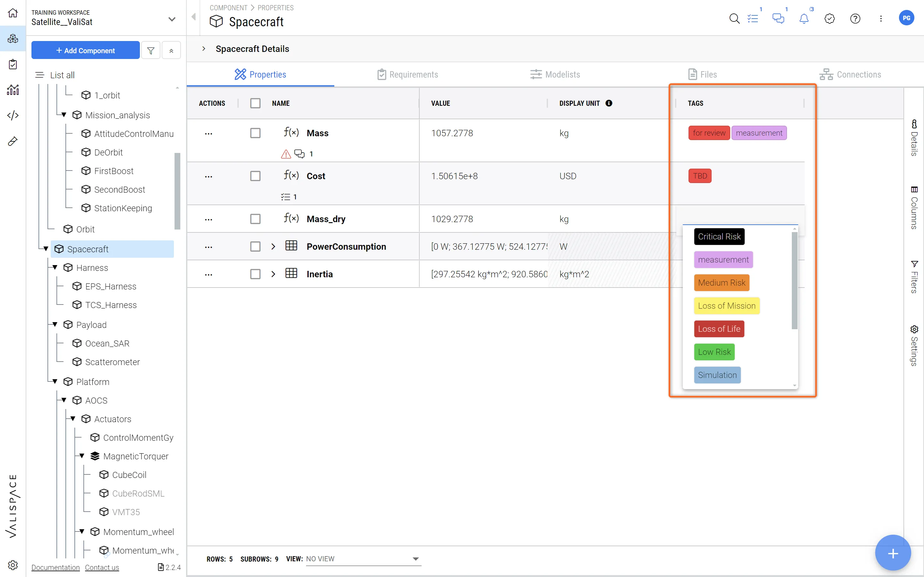Click the home icon in sidebar
Screen dimensions: 924x577
13,13
